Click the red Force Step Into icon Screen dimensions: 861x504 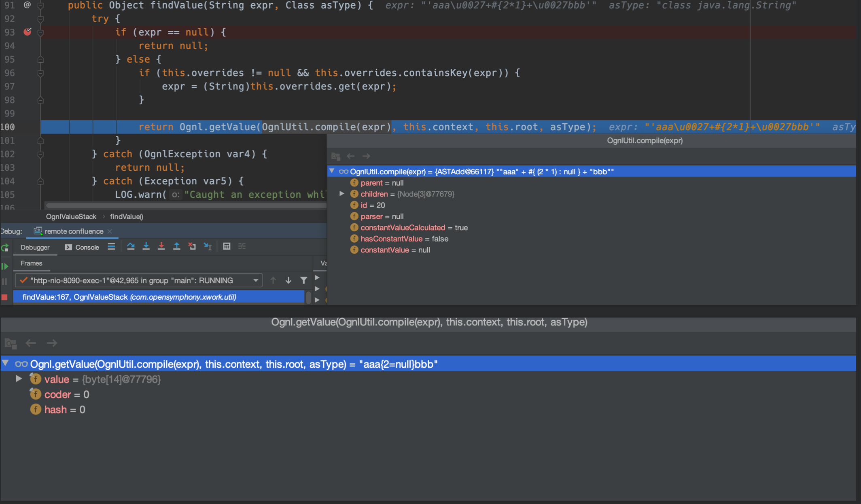click(161, 246)
